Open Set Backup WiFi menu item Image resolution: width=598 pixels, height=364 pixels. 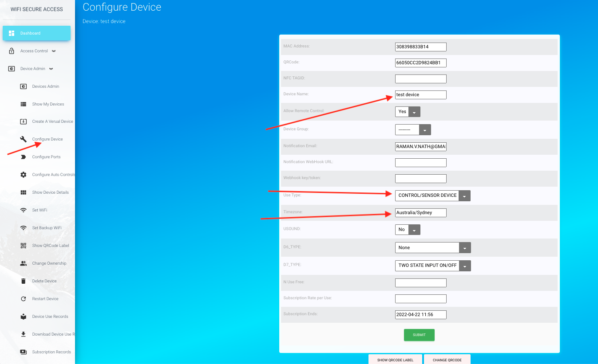(x=47, y=228)
